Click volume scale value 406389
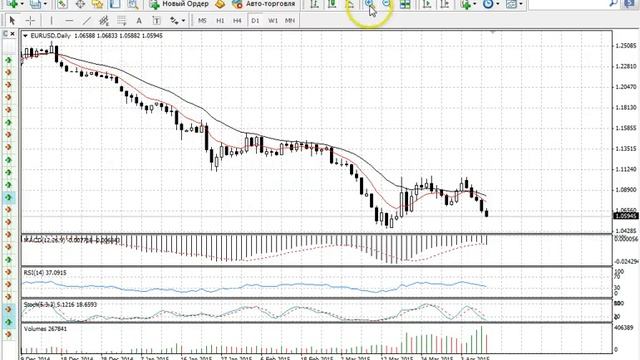The image size is (640, 360). (x=625, y=327)
